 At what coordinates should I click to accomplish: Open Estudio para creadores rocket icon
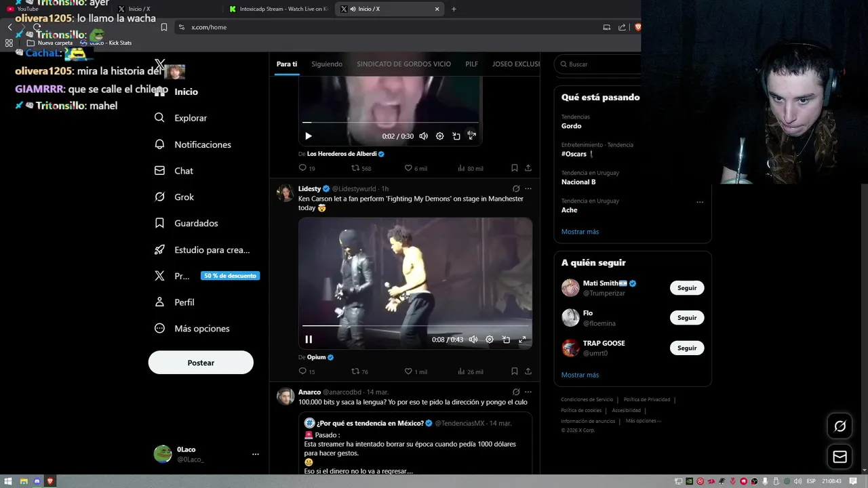point(159,249)
